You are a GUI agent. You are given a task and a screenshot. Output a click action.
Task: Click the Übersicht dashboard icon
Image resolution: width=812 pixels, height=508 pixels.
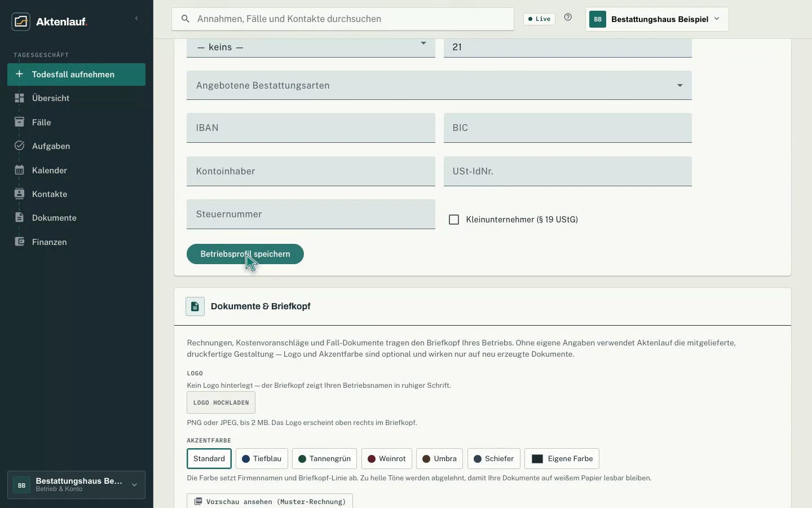coord(19,98)
